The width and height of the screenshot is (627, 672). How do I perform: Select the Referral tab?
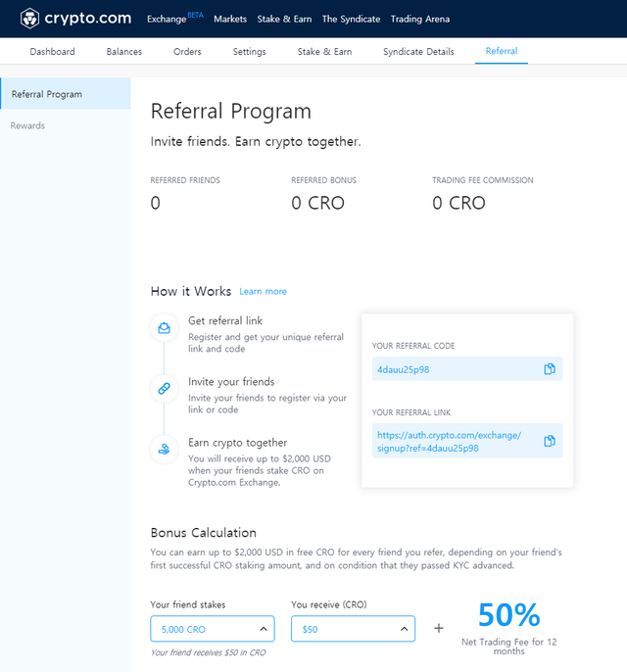[502, 51]
